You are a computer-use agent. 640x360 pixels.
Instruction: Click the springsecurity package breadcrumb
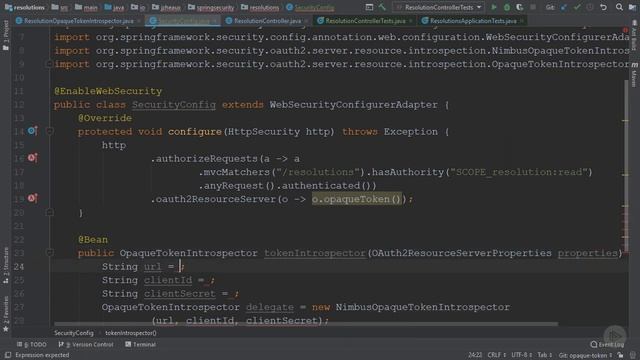click(211, 7)
